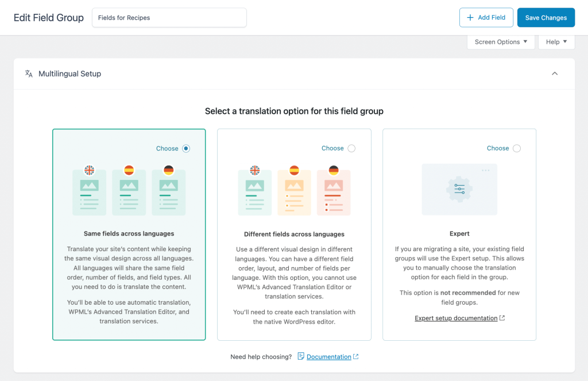Open the Documentation help link

[x=329, y=357]
